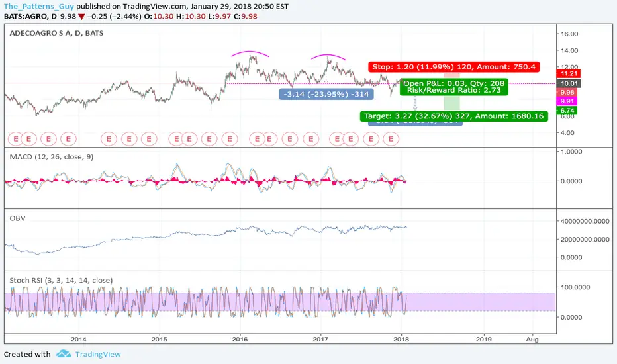The image size is (617, 364).
Task: Click the Stoch RSI (3, 3, 14, 14, close) legend
Action: click(61, 280)
